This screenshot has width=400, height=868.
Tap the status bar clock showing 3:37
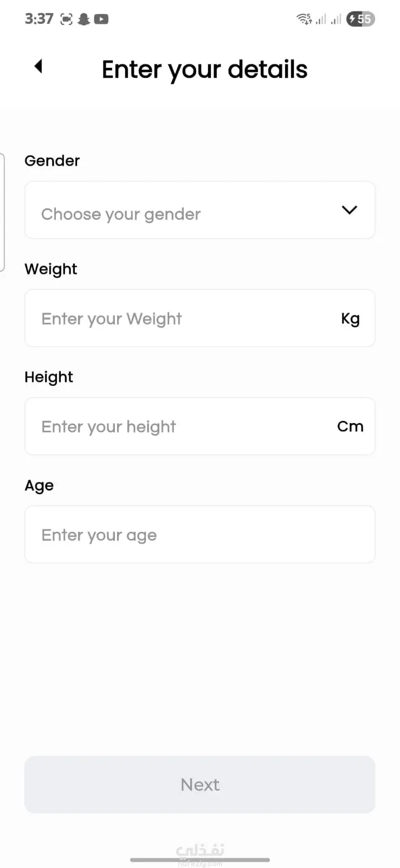tap(39, 19)
